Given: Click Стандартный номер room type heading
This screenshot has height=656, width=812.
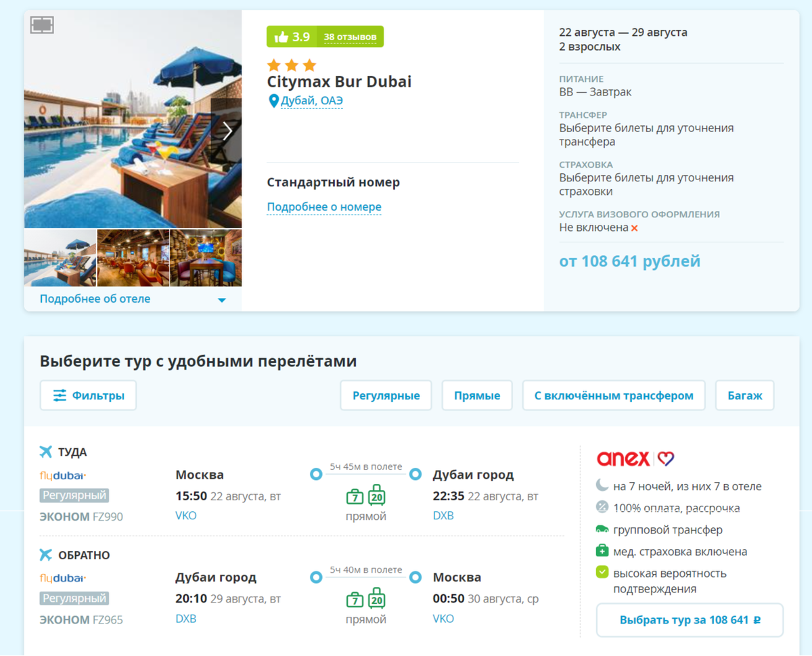Looking at the screenshot, I should point(334,183).
